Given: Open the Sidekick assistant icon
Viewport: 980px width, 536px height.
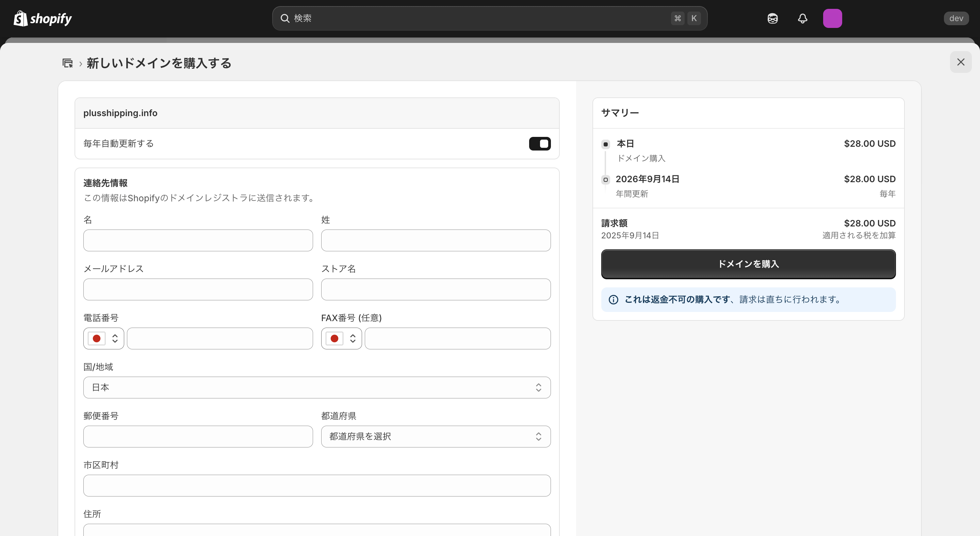Looking at the screenshot, I should (x=772, y=18).
